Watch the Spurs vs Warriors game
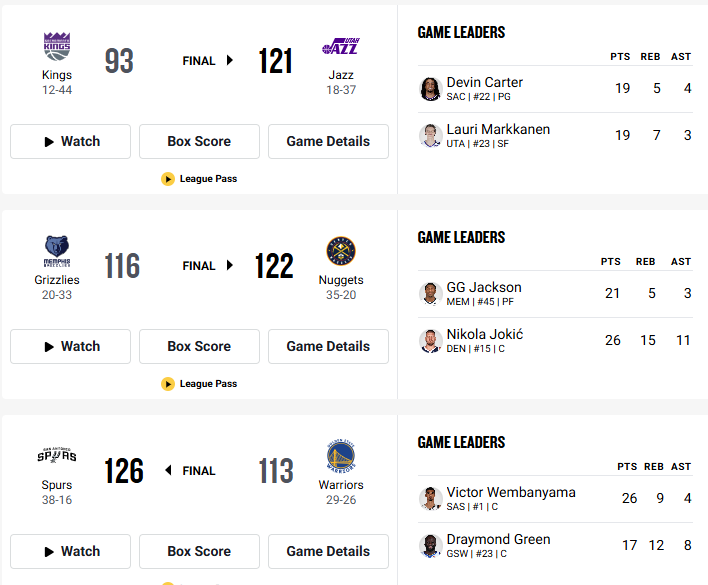This screenshot has width=708, height=585. pyautogui.click(x=70, y=552)
